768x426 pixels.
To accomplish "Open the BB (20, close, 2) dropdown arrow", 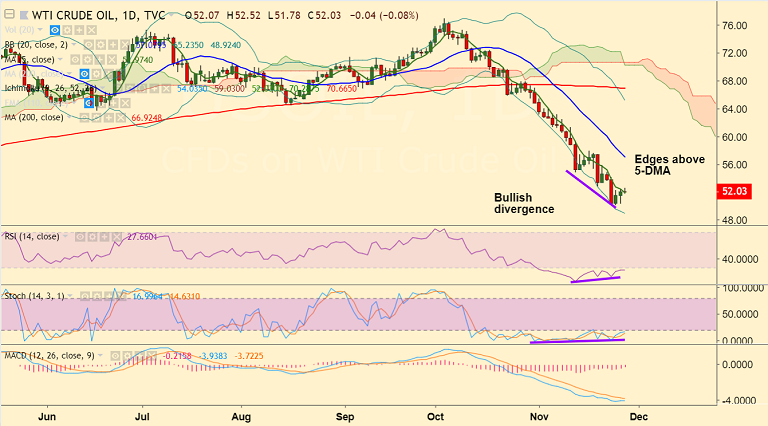I will (x=74, y=44).
